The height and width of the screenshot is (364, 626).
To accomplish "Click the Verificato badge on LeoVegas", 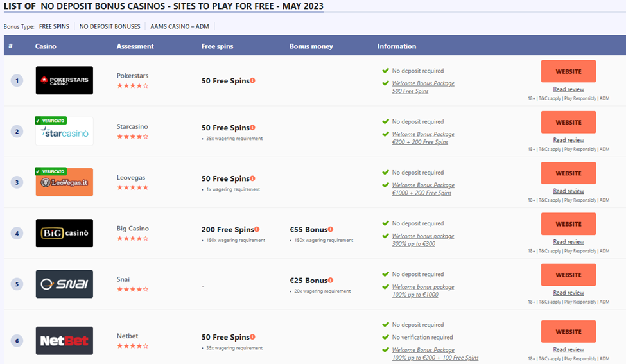I will coord(51,171).
